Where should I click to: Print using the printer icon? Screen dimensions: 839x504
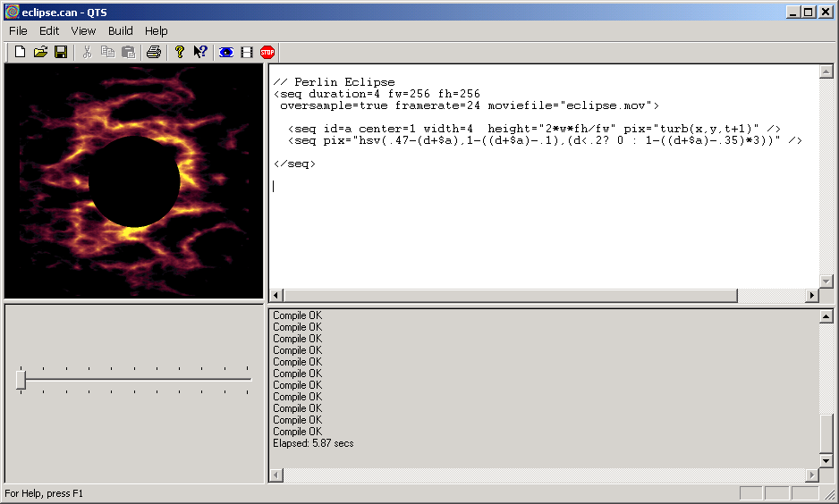pos(154,52)
